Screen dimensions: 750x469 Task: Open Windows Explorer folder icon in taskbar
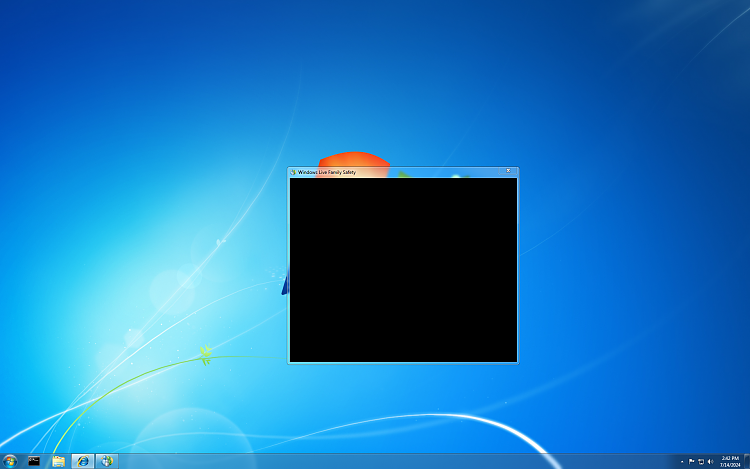[58, 461]
